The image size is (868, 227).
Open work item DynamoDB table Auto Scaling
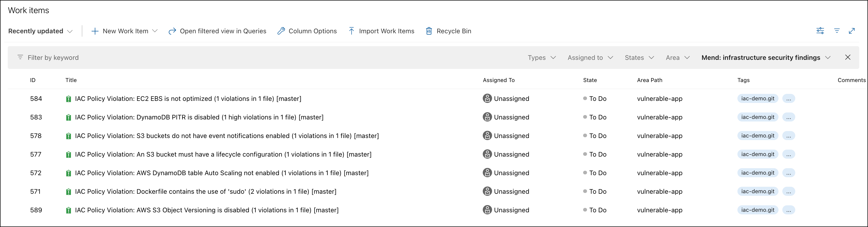(x=222, y=173)
